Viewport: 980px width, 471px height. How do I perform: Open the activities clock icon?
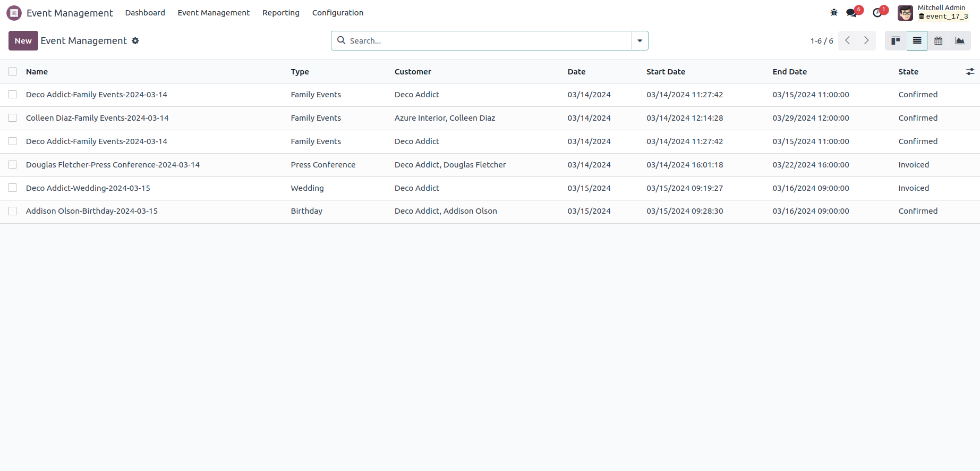(x=877, y=13)
